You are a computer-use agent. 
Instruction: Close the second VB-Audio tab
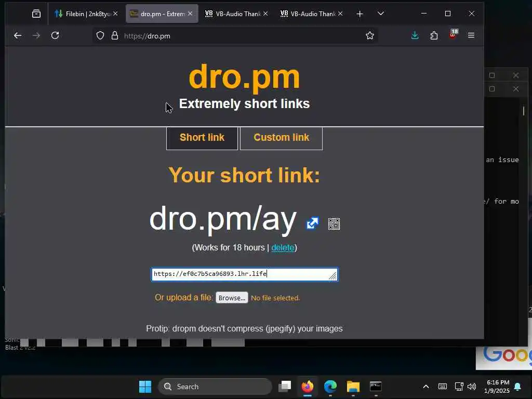point(340,14)
